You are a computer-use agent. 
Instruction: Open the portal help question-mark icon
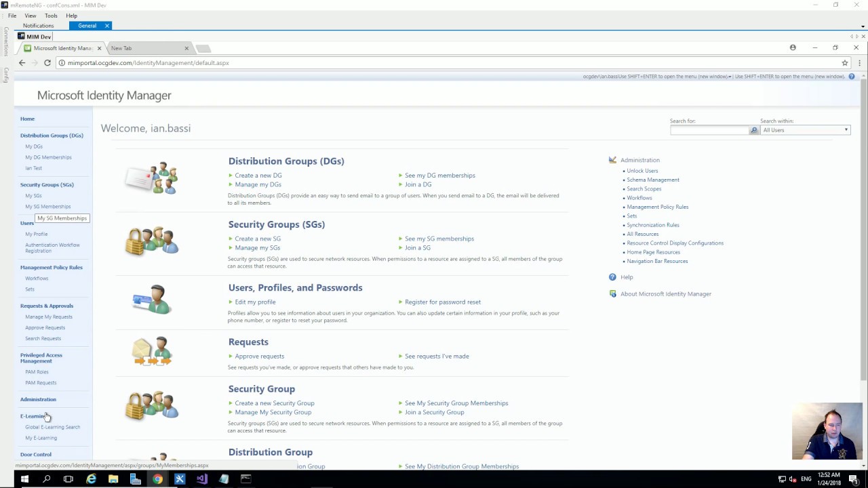[x=852, y=77]
